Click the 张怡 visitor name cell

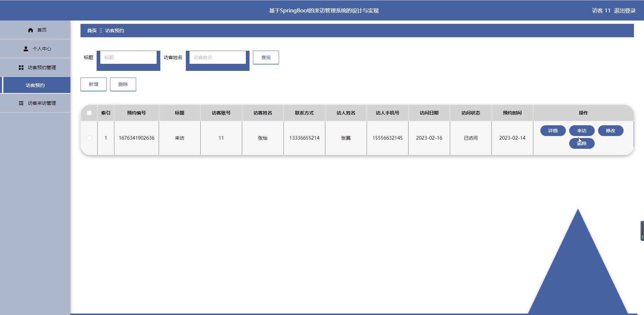263,138
